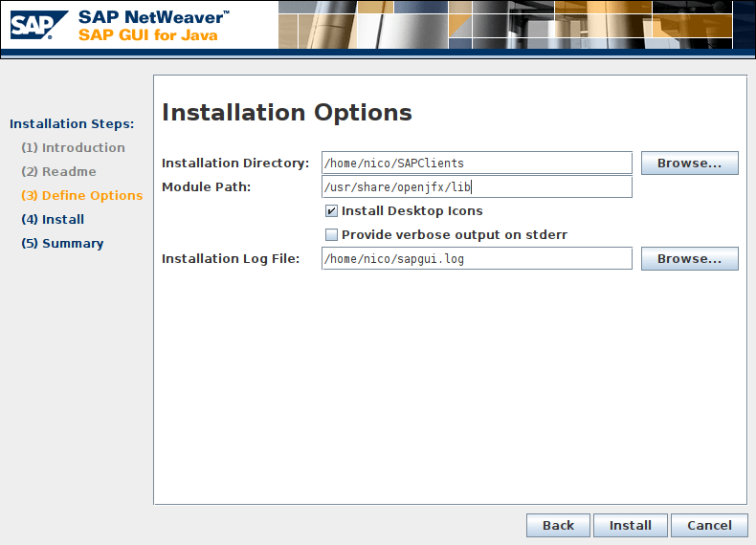The width and height of the screenshot is (756, 545).
Task: Click the Installation Directory: label
Action: tap(235, 163)
